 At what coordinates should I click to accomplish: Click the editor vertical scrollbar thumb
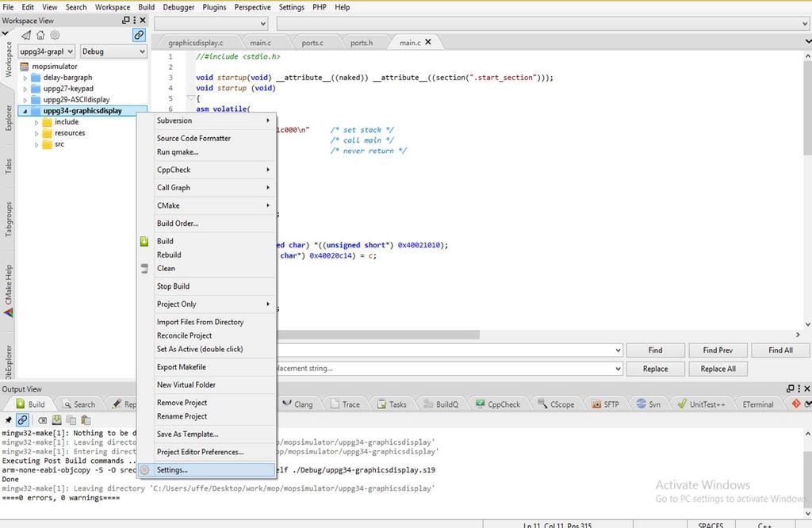808,109
